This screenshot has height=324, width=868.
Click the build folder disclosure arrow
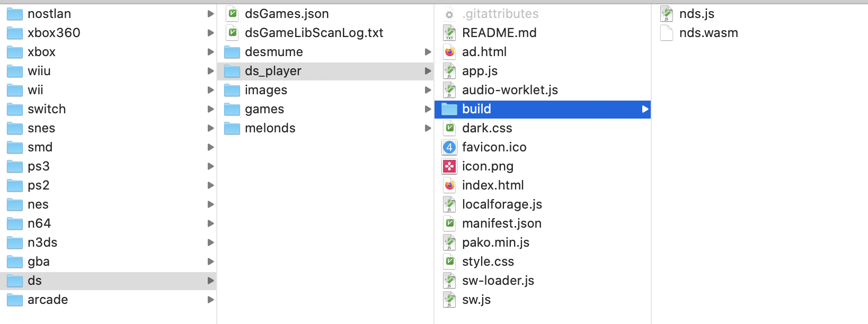click(645, 109)
